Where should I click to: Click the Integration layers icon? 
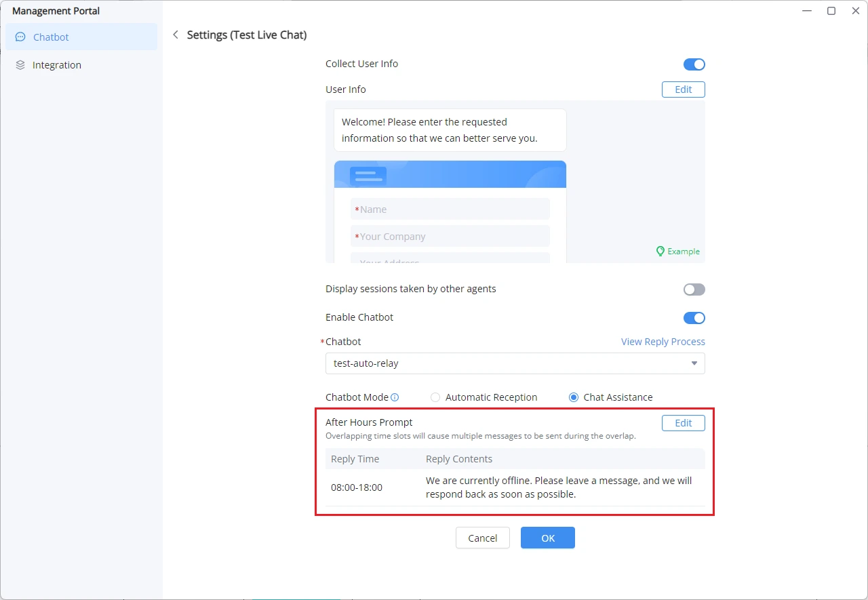(20, 65)
